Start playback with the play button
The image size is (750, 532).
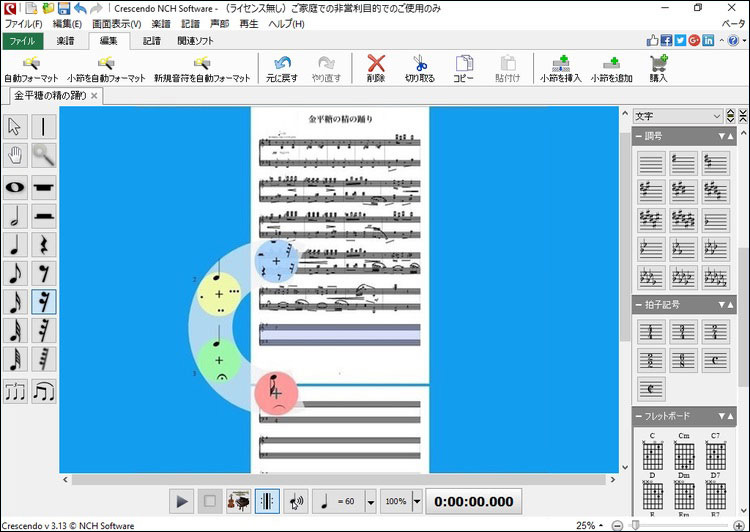point(182,501)
